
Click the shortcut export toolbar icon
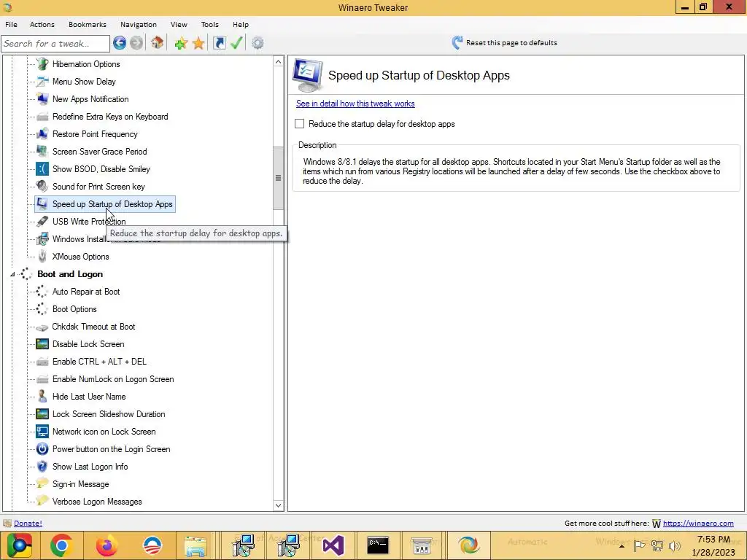(219, 43)
